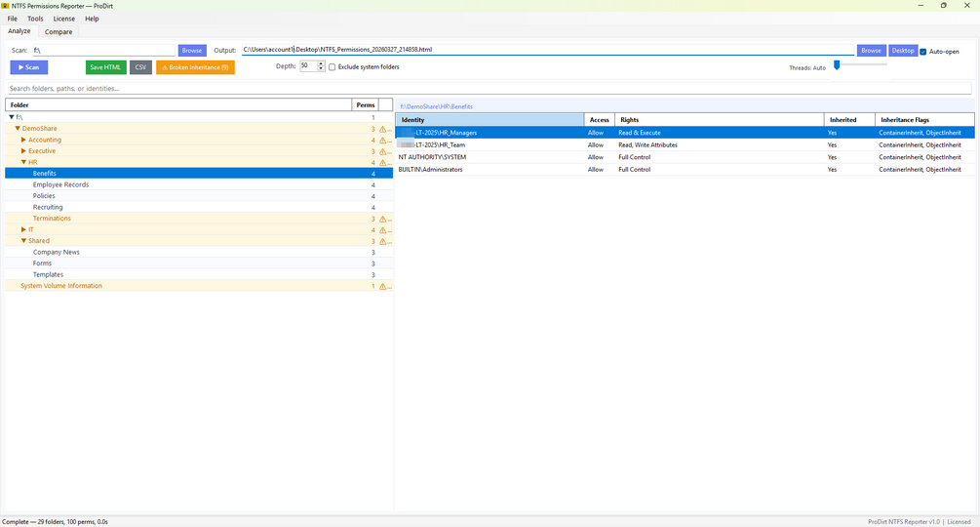Click the warning icon in the HR row
The image size is (980, 527).
(x=382, y=163)
